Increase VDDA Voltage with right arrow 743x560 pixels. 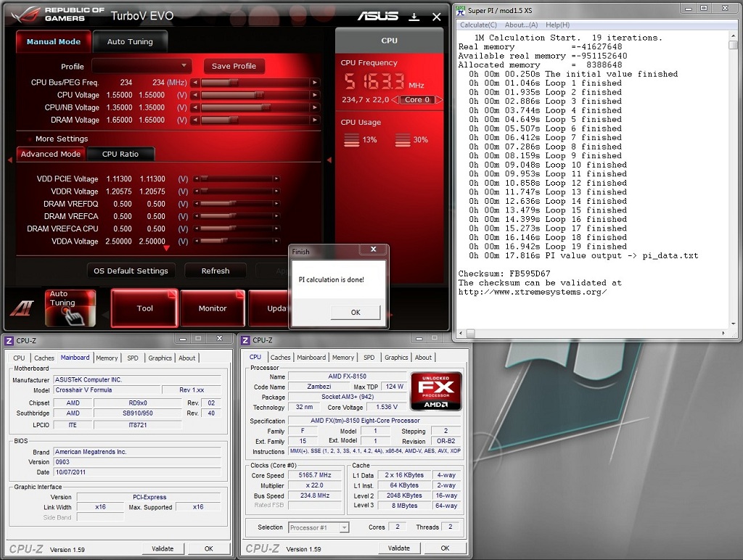276,241
